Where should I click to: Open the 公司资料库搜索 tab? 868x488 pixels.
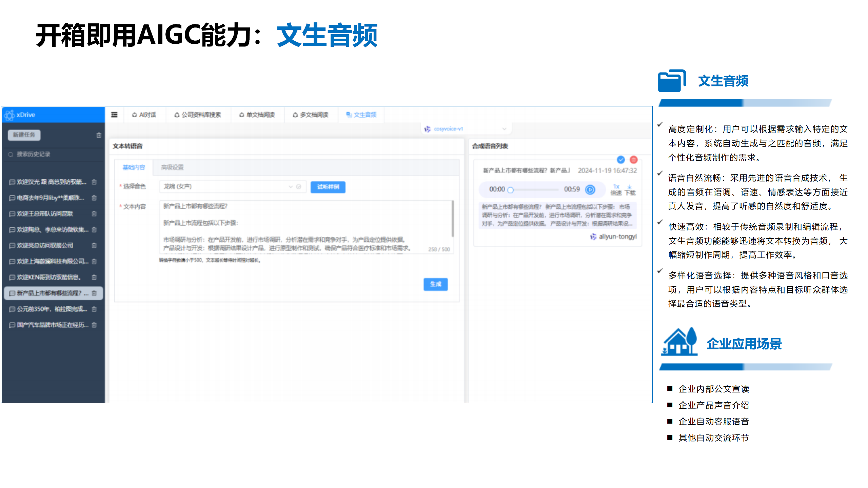point(198,115)
